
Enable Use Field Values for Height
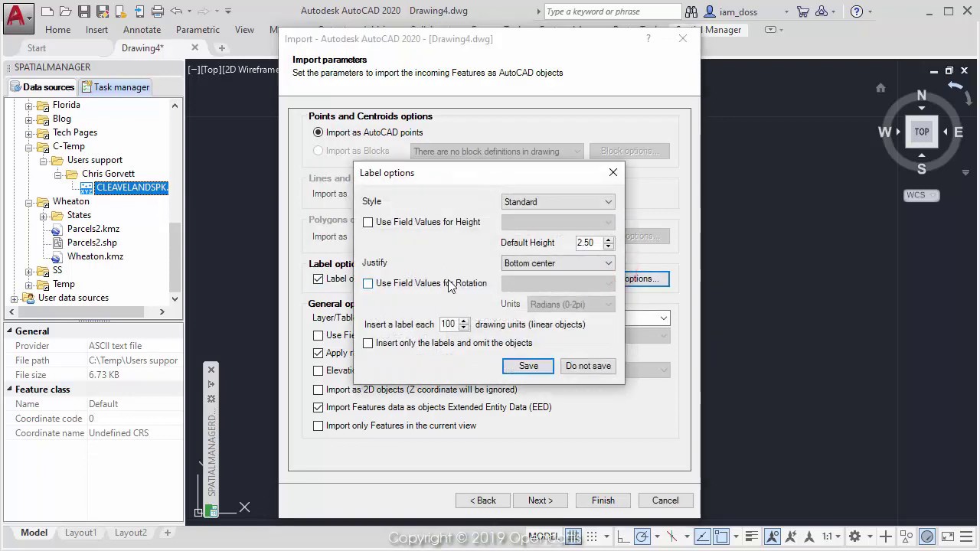coord(368,222)
